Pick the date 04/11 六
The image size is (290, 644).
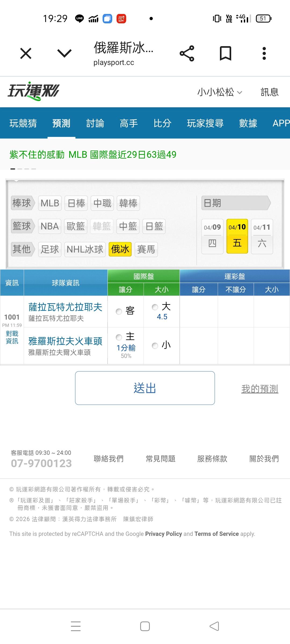[262, 236]
